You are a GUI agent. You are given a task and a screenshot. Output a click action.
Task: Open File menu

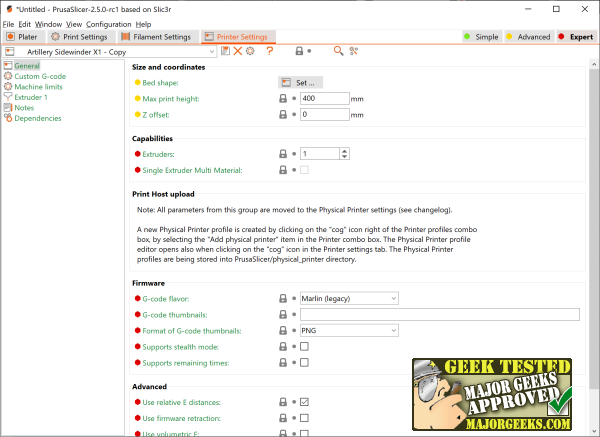click(x=8, y=24)
